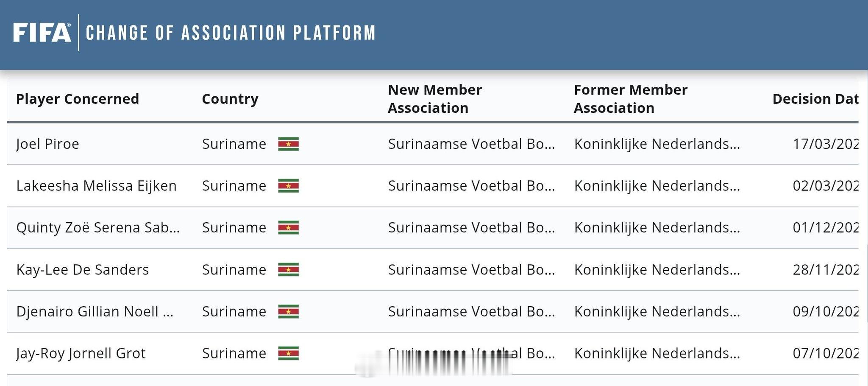Click Suriname flag in Lakeesha Melissa Eijken row
The height and width of the screenshot is (386, 868).
point(288,186)
